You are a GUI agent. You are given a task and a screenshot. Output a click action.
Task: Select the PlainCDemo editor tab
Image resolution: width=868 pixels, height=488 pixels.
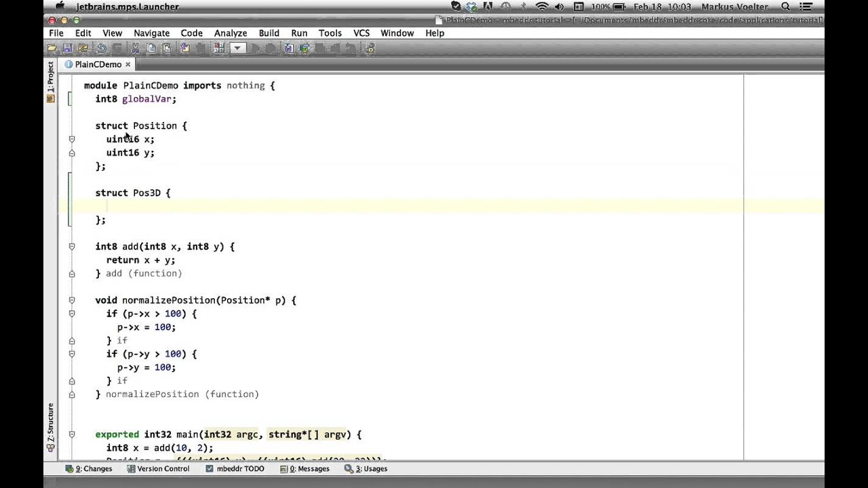(x=98, y=64)
